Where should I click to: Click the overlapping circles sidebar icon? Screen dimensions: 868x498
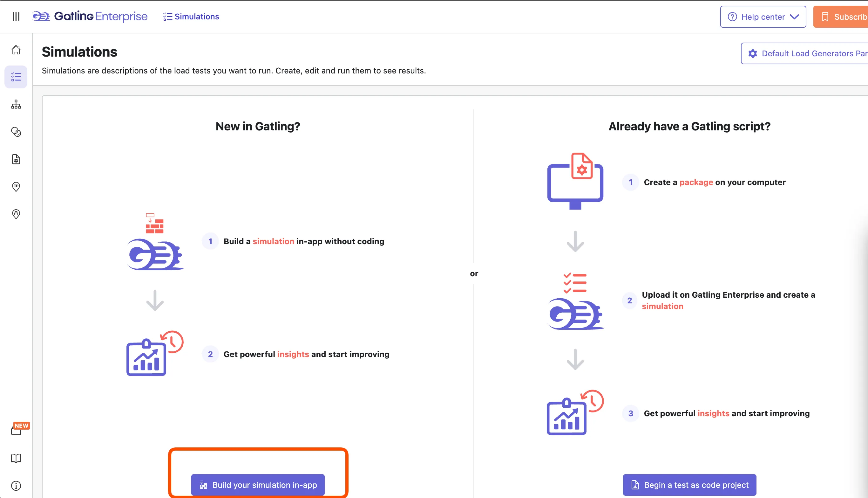coord(16,132)
